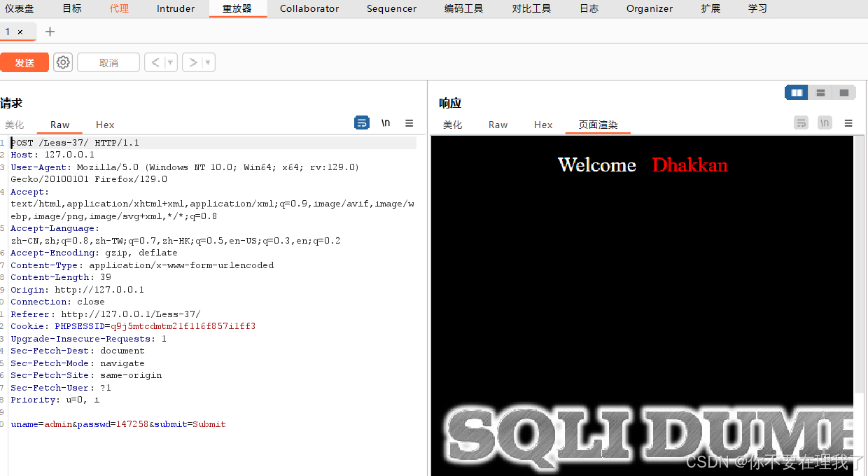Open the 日志 logger tab
868x476 pixels.
click(589, 8)
